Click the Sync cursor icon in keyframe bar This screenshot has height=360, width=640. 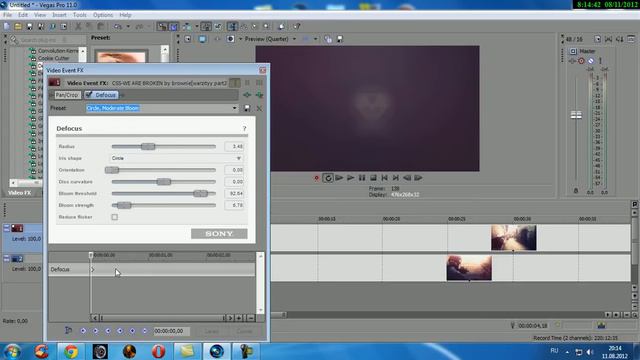point(69,331)
